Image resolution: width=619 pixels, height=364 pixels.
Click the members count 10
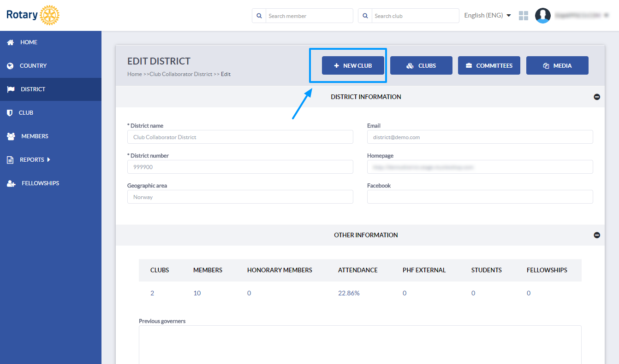(x=197, y=293)
